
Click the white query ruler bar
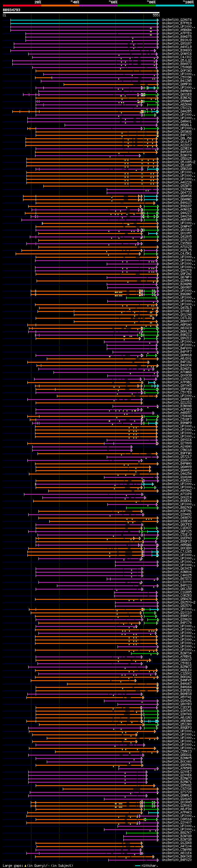pos(81,12)
